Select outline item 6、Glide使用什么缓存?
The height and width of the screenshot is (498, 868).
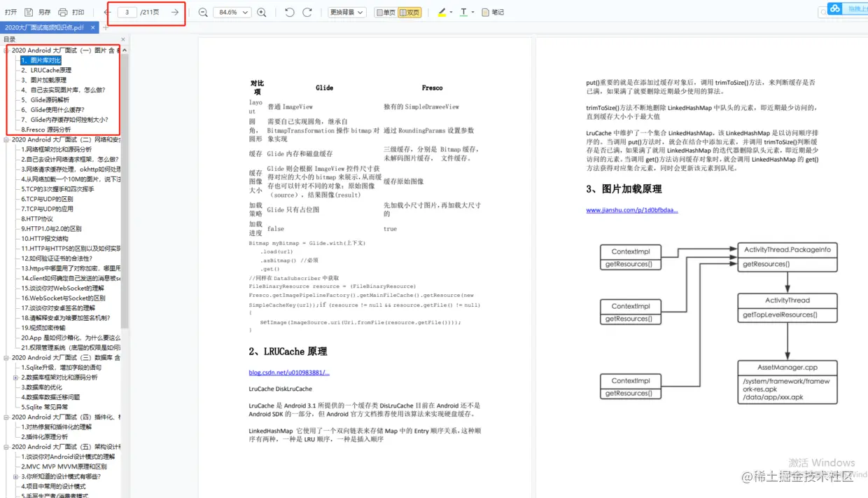52,109
